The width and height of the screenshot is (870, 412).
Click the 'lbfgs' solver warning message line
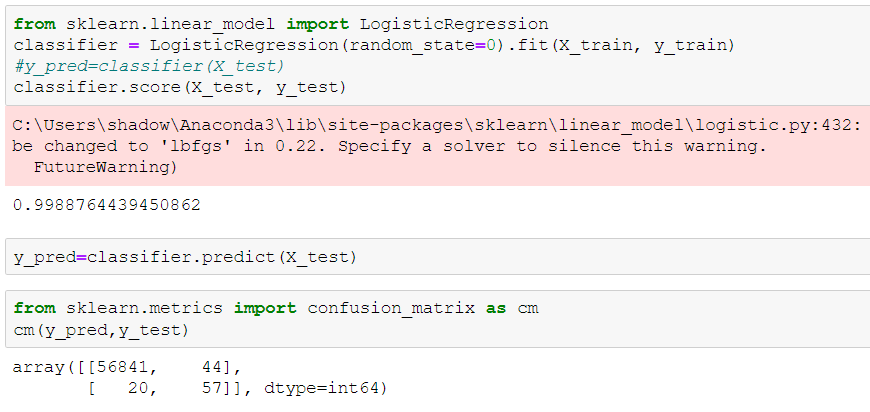point(389,146)
